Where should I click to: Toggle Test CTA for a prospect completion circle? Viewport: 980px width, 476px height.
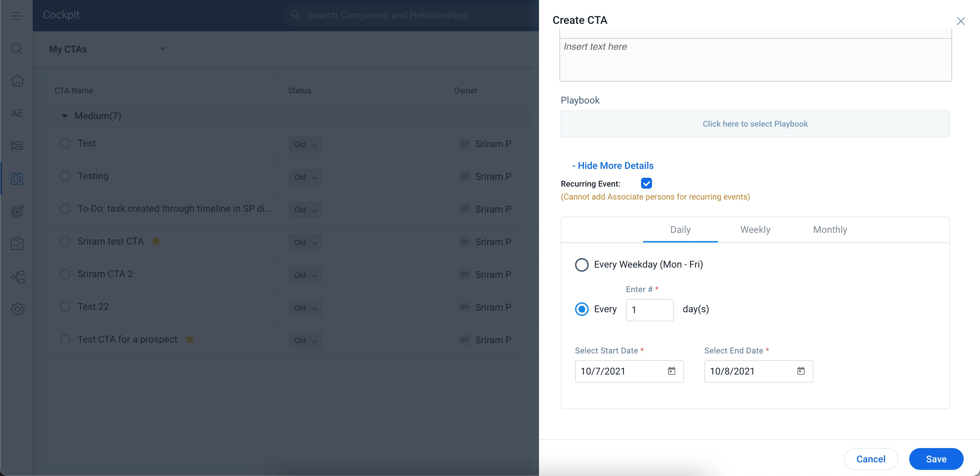65,339
